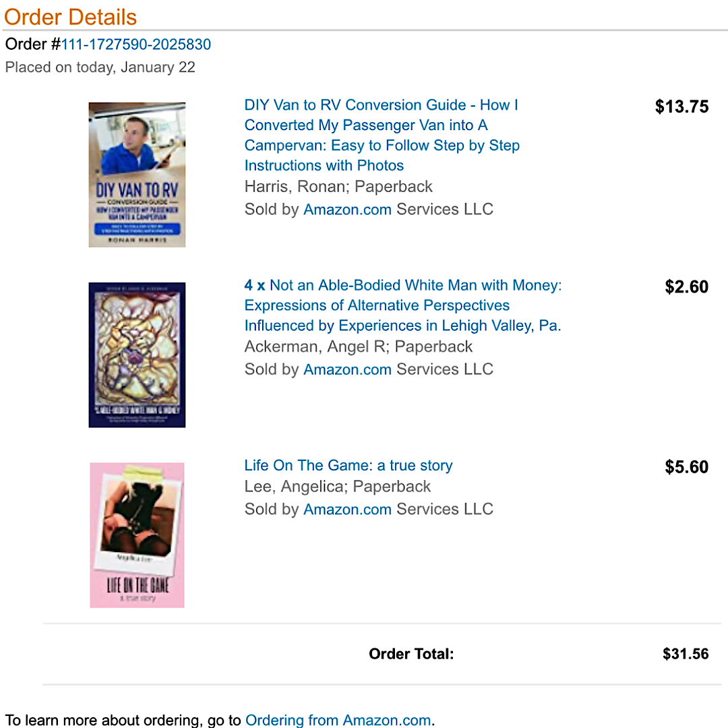Click the Able-Bodied White Man book cover
Image resolution: width=728 pixels, height=728 pixels.
click(137, 355)
